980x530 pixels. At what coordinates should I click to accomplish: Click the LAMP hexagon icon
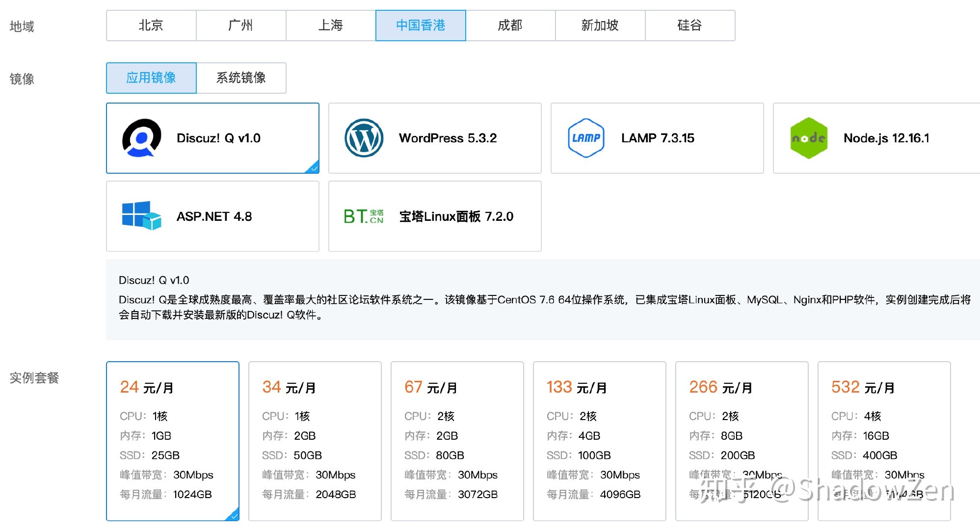pyautogui.click(x=586, y=138)
